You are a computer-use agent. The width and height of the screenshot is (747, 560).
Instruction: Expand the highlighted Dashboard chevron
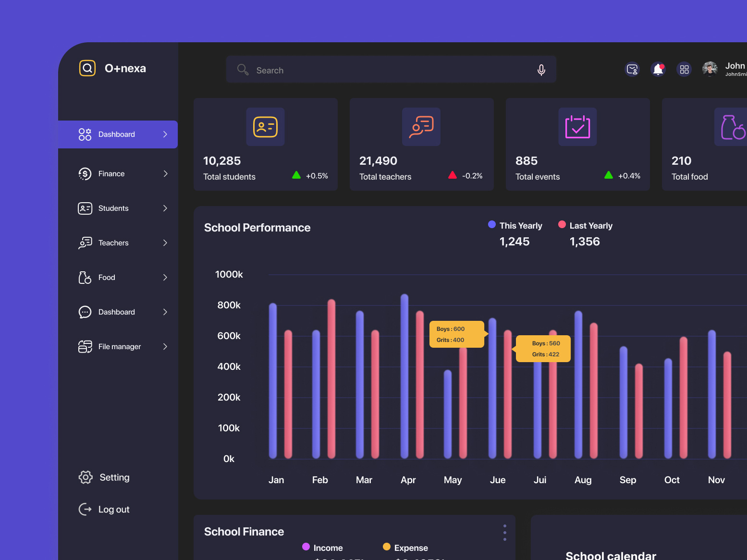click(165, 134)
